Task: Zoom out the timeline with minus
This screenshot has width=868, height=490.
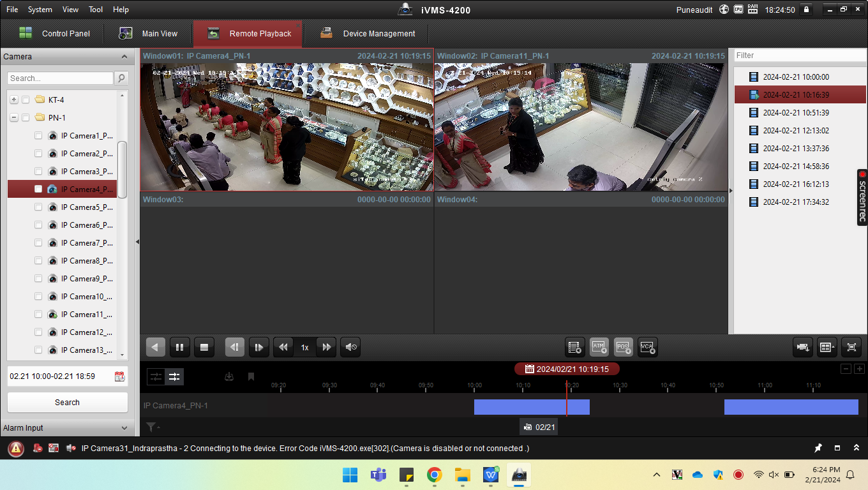Action: (846, 369)
